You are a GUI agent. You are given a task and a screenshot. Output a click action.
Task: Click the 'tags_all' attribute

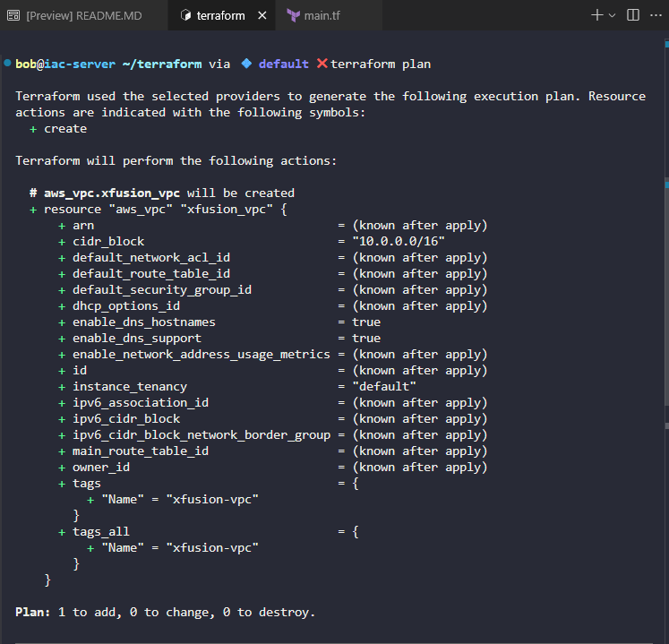point(100,532)
